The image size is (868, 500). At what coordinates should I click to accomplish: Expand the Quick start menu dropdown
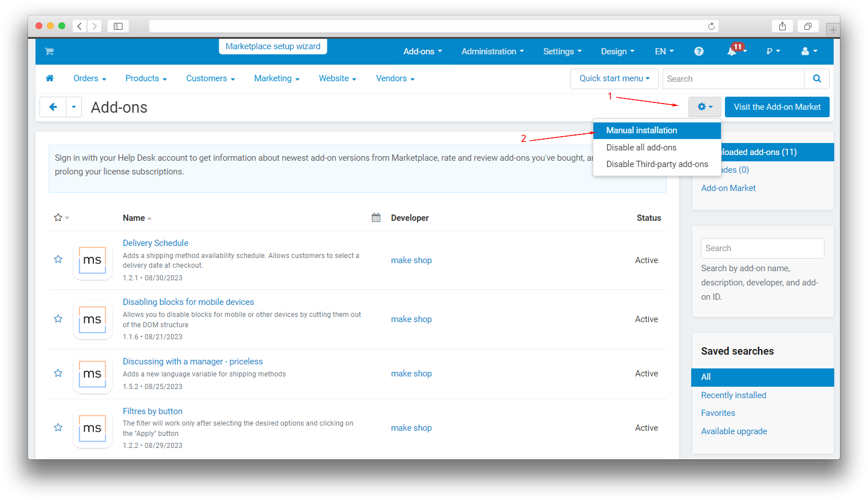pos(614,79)
